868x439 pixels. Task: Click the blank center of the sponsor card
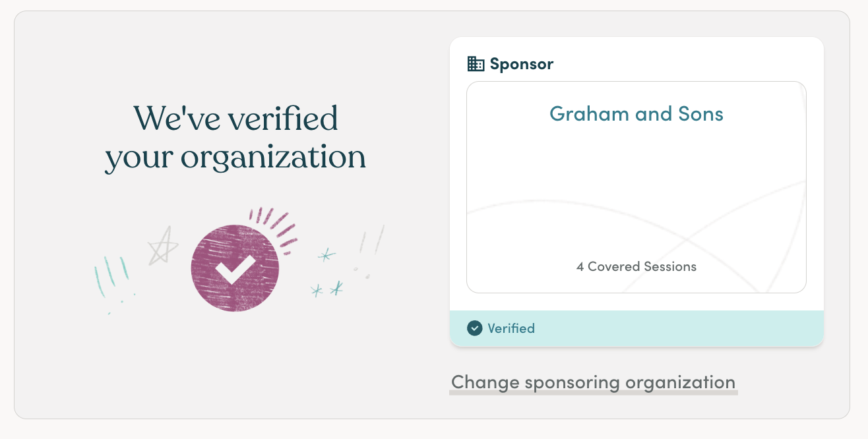click(636, 191)
